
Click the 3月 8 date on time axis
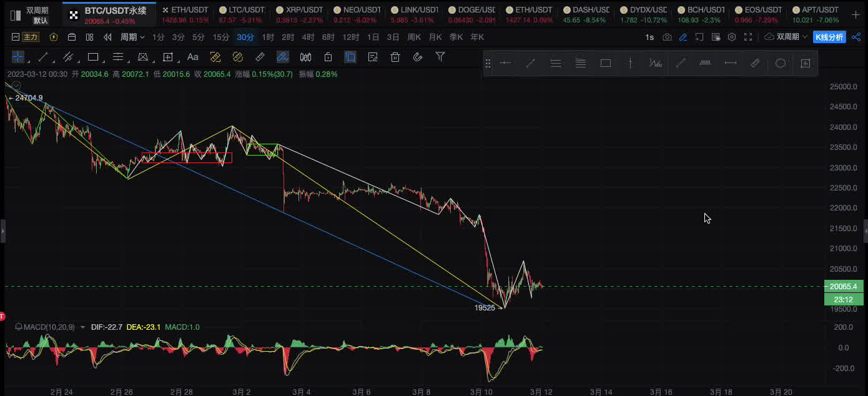tap(422, 392)
